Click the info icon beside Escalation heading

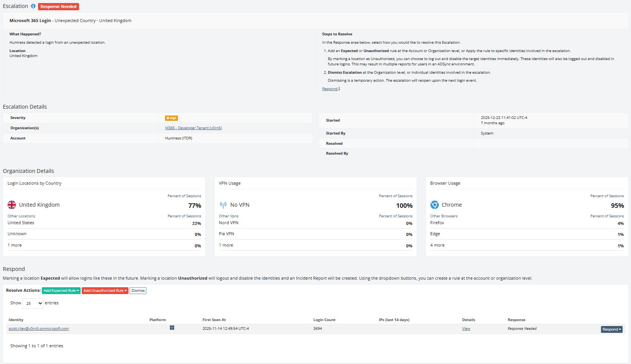pyautogui.click(x=33, y=6)
